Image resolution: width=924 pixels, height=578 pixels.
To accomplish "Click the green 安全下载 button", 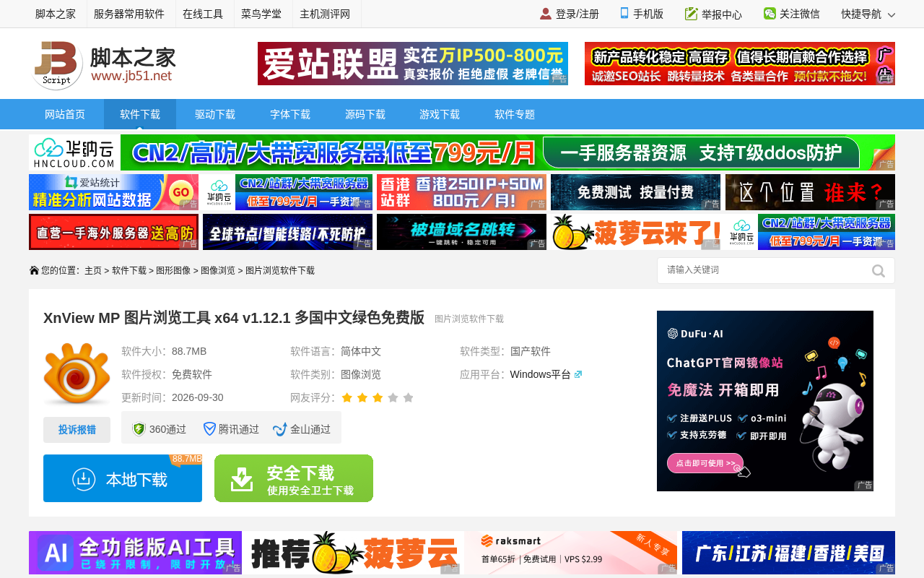I will click(294, 478).
